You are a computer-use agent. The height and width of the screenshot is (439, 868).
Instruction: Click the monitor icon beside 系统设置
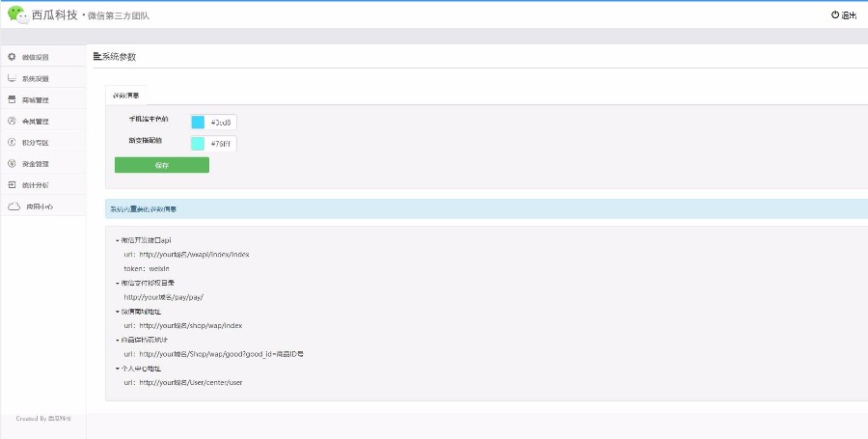pos(12,78)
